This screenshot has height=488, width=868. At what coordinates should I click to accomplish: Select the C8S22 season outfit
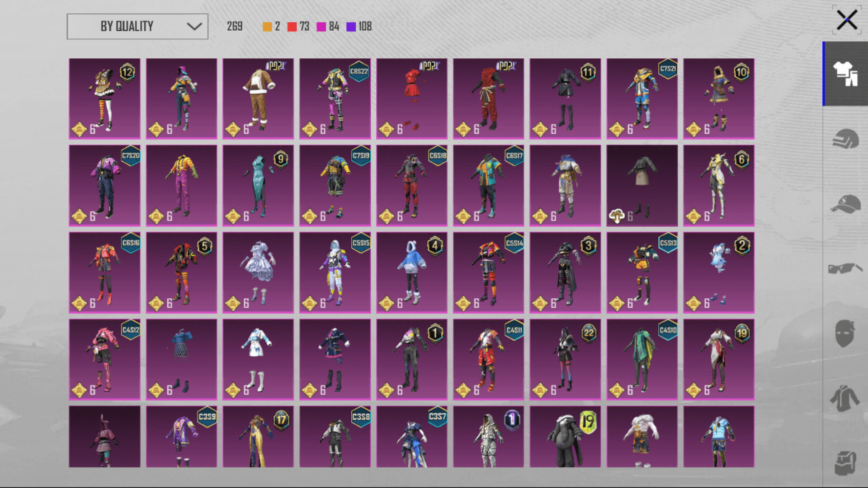(335, 98)
